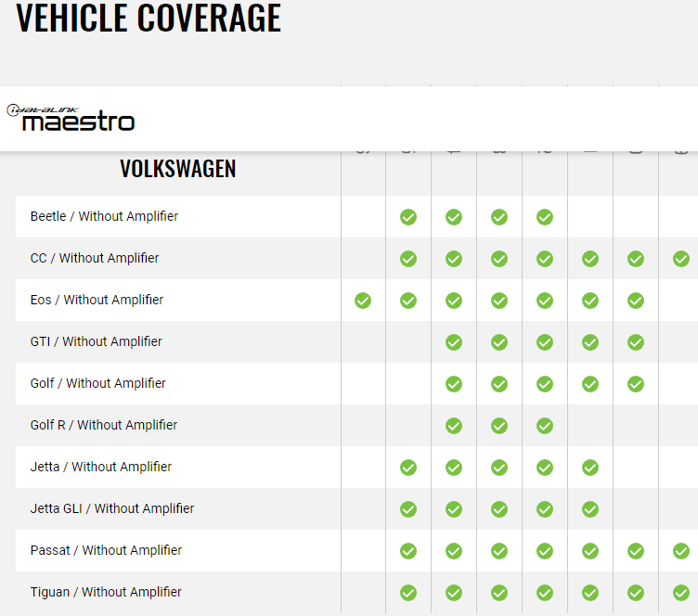The height and width of the screenshot is (616, 698).
Task: Click the iDatalink Maestro logo
Action: coord(71,118)
